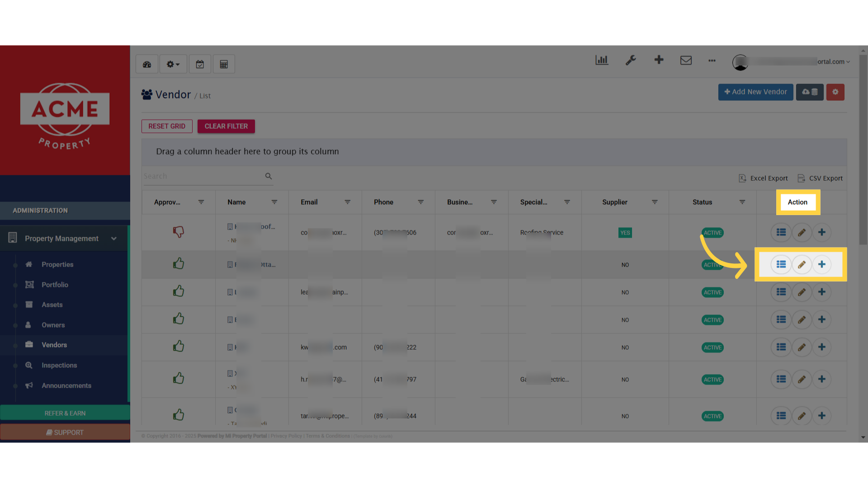Open the envelope mail icon

pos(686,60)
